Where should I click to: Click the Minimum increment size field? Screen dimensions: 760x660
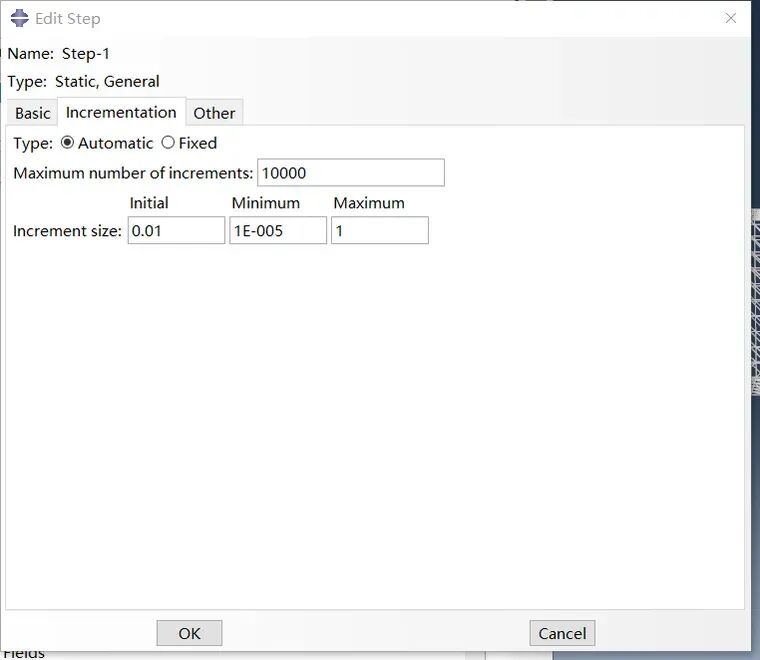(x=278, y=230)
